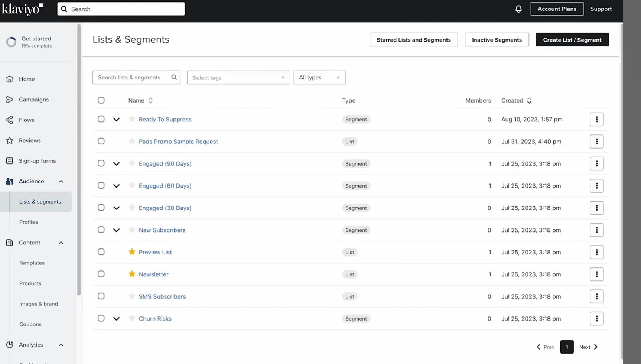Screen dimensions: 641x364
Task: Open more options for Engaged (90 Days)
Action: click(596, 163)
